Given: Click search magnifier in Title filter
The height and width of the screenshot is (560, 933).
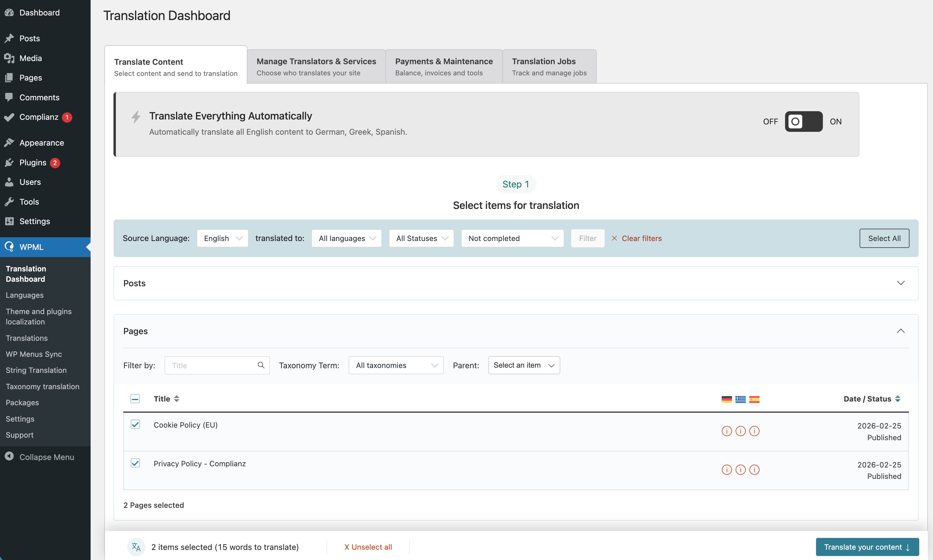Looking at the screenshot, I should coord(261,365).
